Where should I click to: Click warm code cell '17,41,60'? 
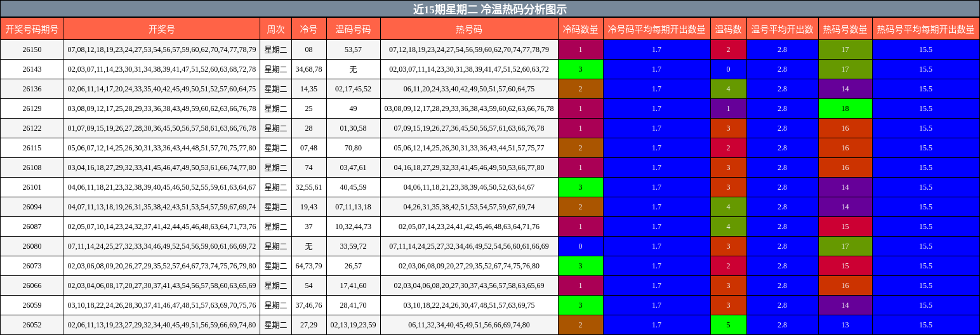point(354,286)
